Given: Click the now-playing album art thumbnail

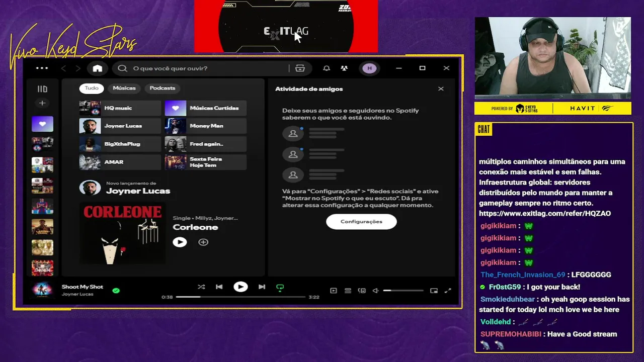Looking at the screenshot, I should pos(42,290).
